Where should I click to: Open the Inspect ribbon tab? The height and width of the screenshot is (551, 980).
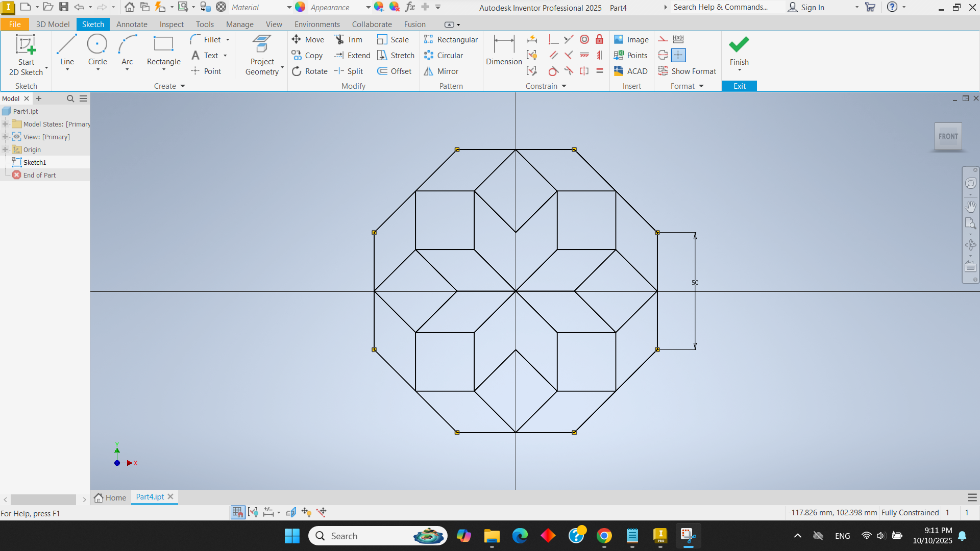coord(171,24)
